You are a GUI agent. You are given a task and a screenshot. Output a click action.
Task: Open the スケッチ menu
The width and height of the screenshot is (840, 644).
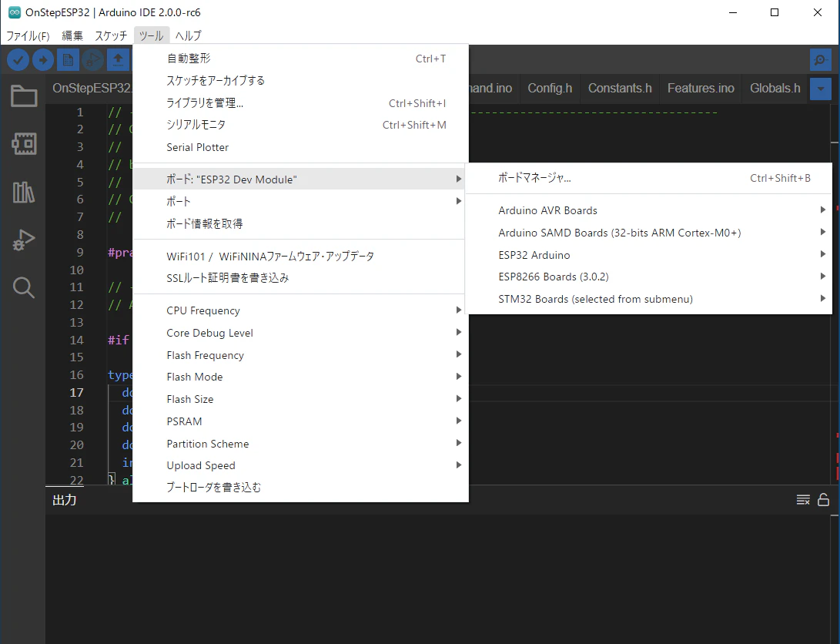[x=111, y=35]
